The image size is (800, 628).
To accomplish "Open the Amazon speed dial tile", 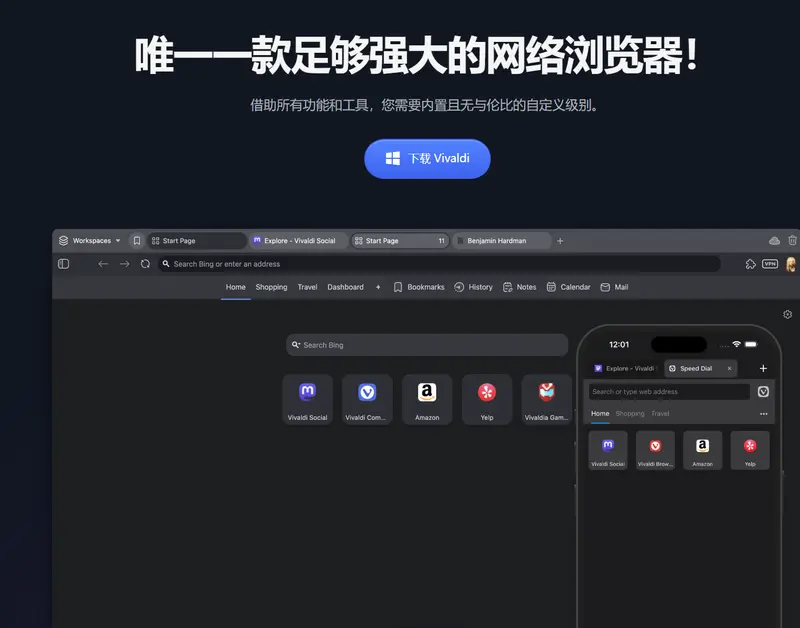I will click(x=427, y=399).
